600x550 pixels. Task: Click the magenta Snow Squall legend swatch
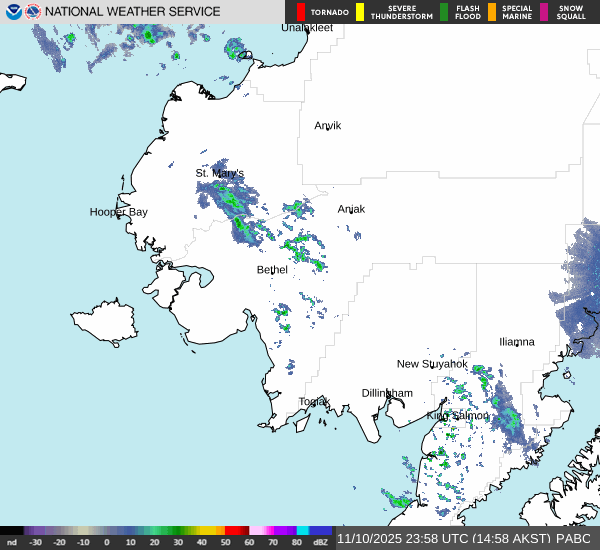[x=544, y=12]
